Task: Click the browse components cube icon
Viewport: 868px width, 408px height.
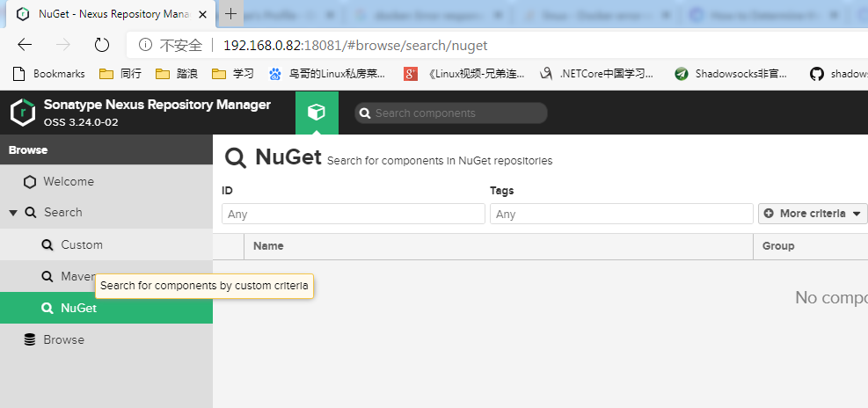Action: tap(317, 113)
